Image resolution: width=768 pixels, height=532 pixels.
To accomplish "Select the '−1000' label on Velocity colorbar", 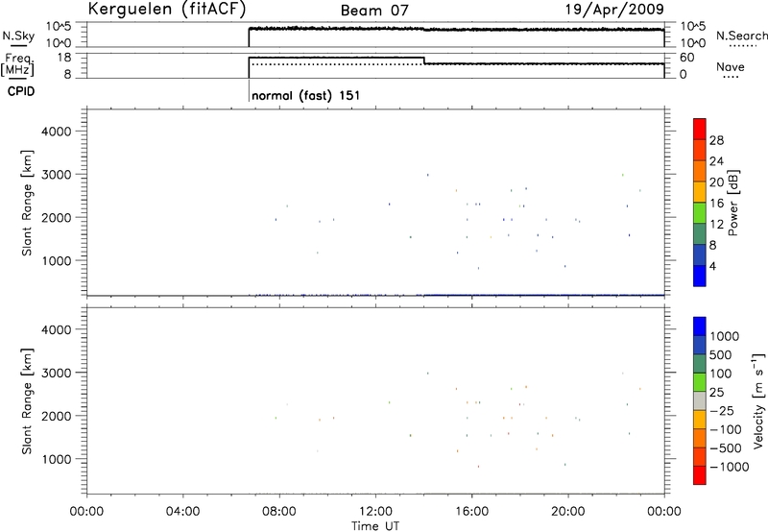I will pyautogui.click(x=730, y=467).
